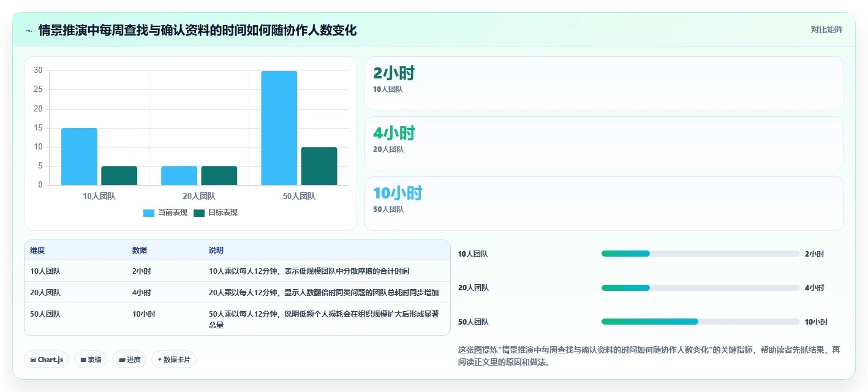Click the 目标表现 bar for 50人团队
This screenshot has height=392, width=868.
319,166
